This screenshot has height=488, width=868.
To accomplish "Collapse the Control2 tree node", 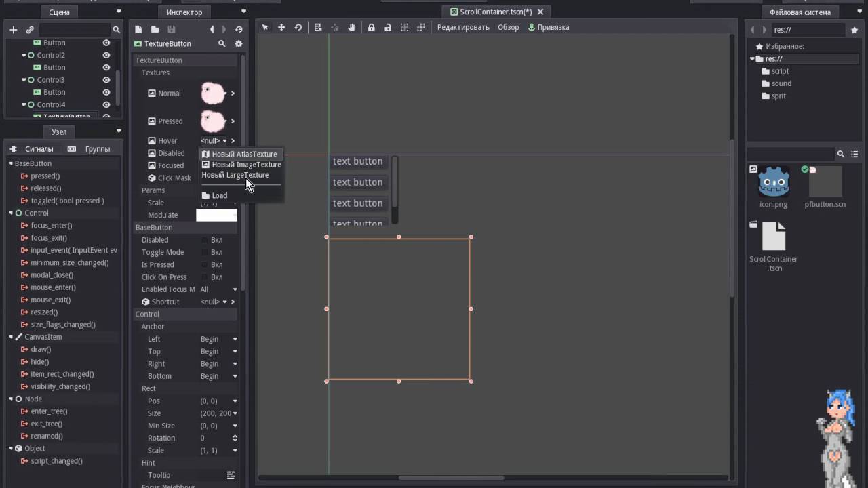I will tap(24, 55).
